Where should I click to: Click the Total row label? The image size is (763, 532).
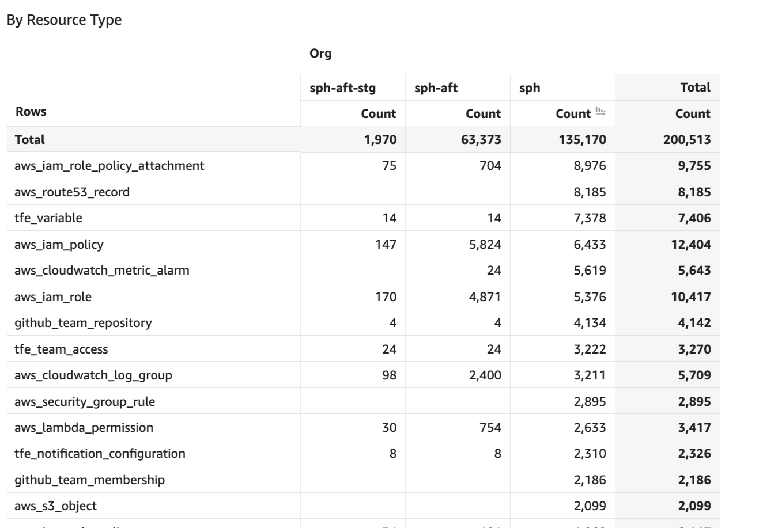click(x=29, y=140)
